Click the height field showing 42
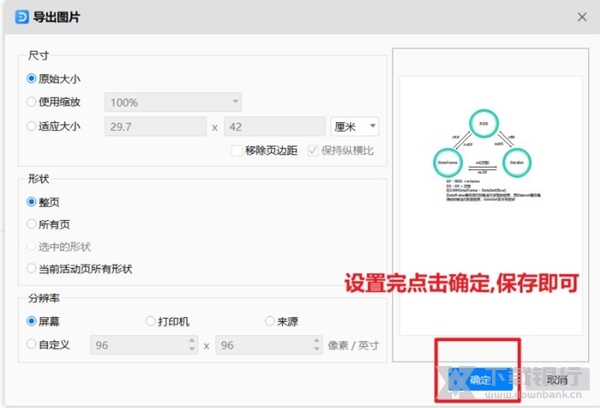600x408 pixels. (275, 127)
